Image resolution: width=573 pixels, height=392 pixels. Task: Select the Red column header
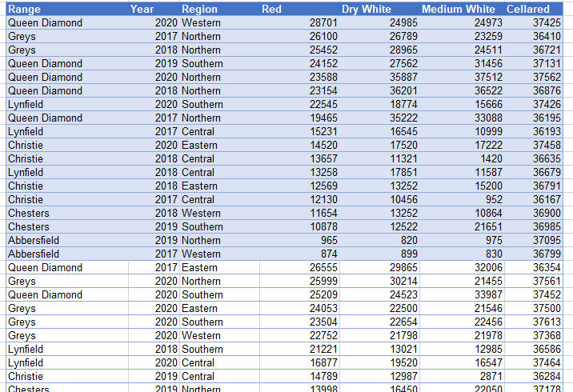(x=272, y=9)
